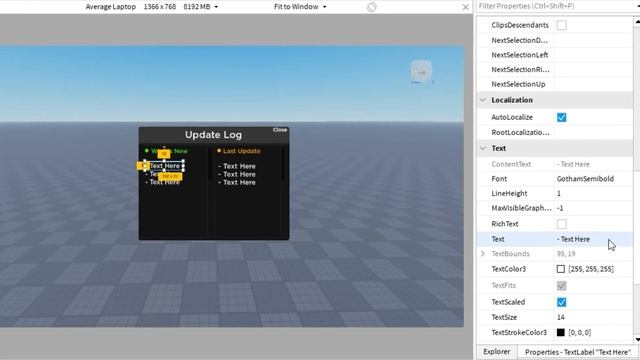
Task: Click the TextColor3 white color swatch
Action: pyautogui.click(x=561, y=269)
